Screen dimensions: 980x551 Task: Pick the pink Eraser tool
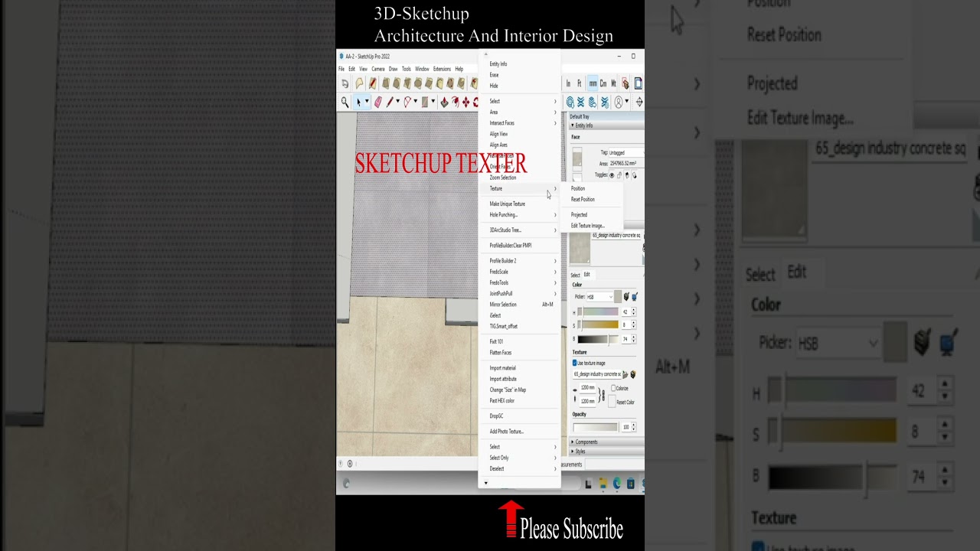(x=378, y=102)
